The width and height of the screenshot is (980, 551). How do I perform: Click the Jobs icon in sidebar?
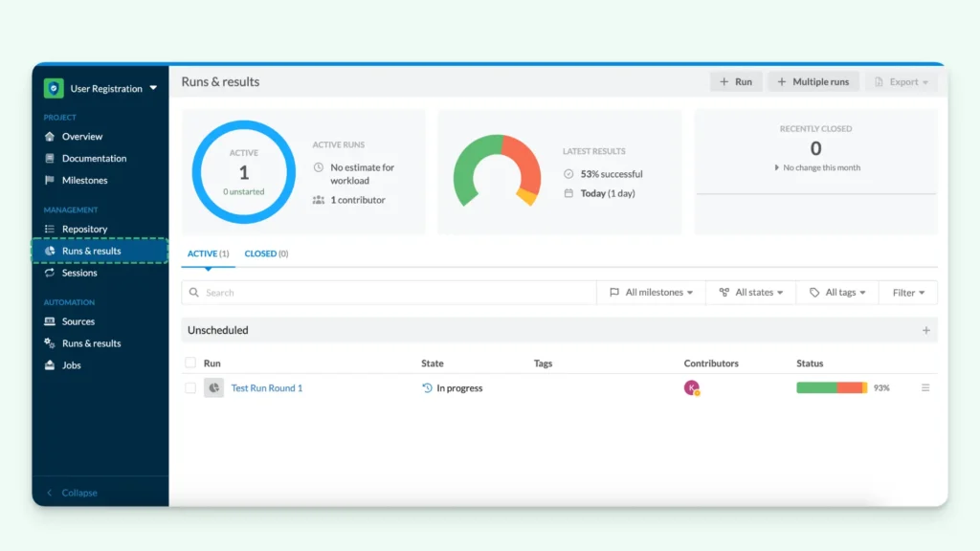tap(50, 364)
